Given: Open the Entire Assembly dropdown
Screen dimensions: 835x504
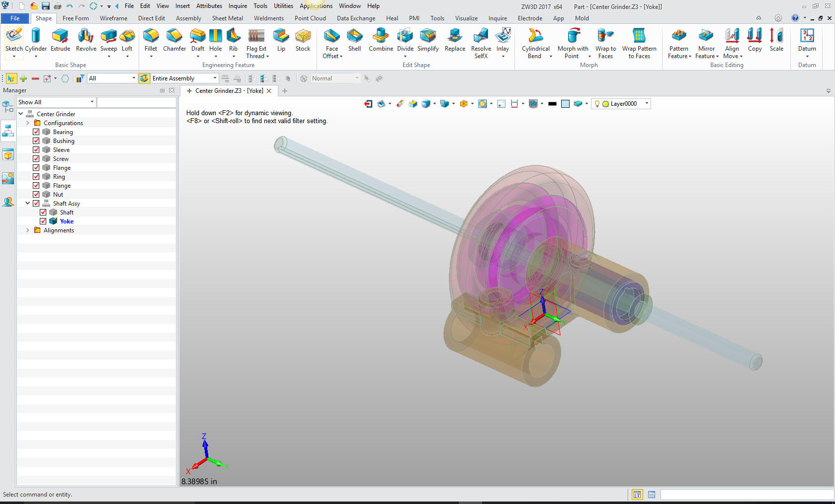Looking at the screenshot, I should [215, 78].
